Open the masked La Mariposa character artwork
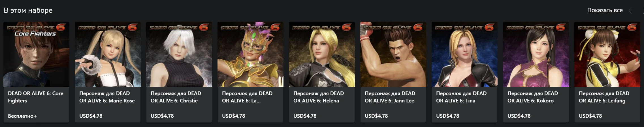 click(250, 54)
